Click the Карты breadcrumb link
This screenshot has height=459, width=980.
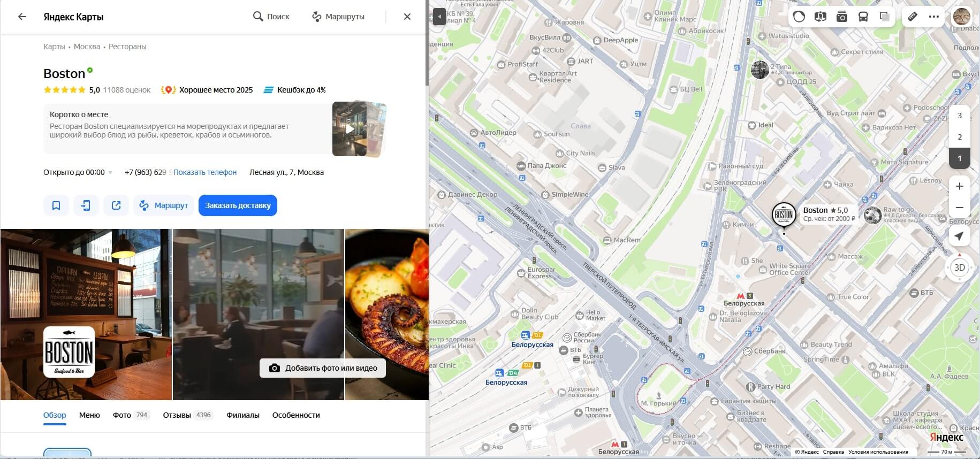click(x=54, y=47)
